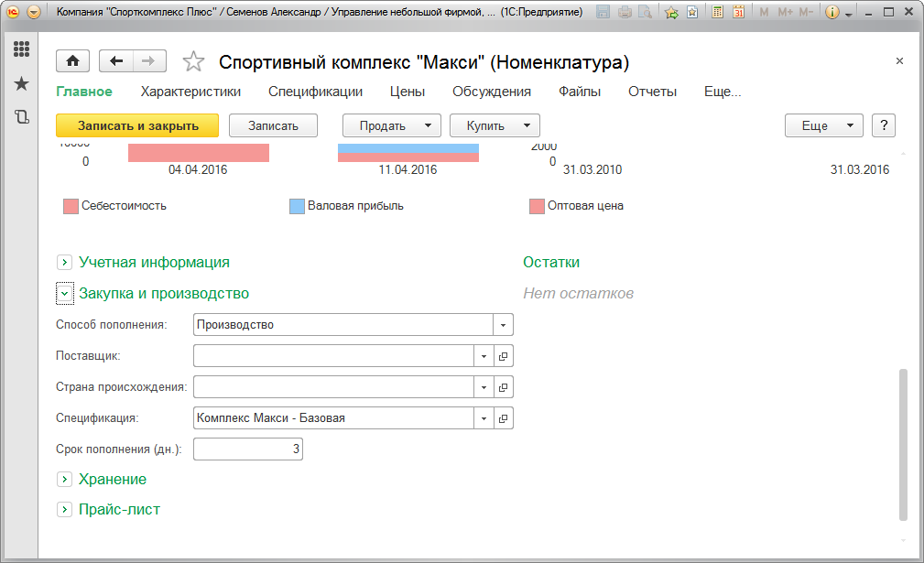Image resolution: width=924 pixels, height=563 pixels.
Task: Click the Записать button
Action: coord(273,125)
